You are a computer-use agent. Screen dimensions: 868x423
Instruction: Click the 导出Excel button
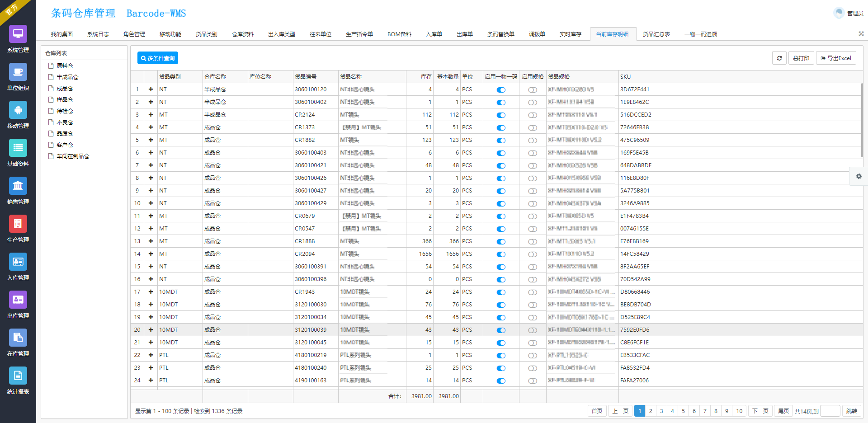pos(836,58)
